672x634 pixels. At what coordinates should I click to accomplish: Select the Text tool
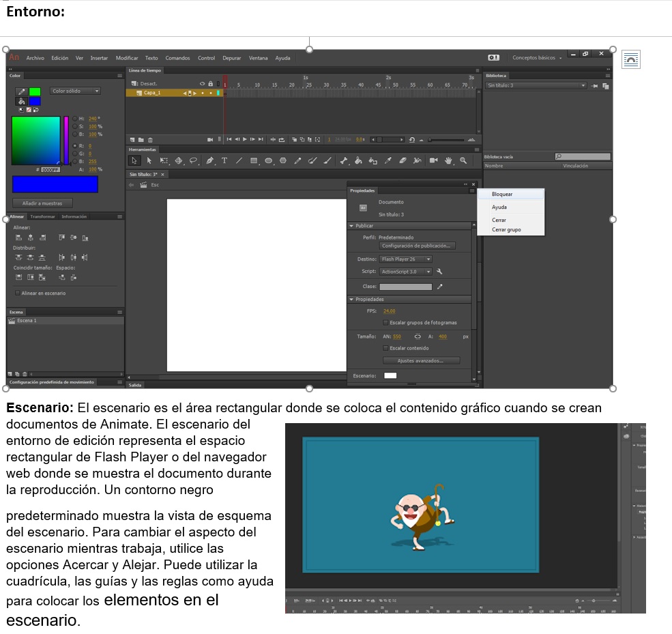click(x=224, y=161)
